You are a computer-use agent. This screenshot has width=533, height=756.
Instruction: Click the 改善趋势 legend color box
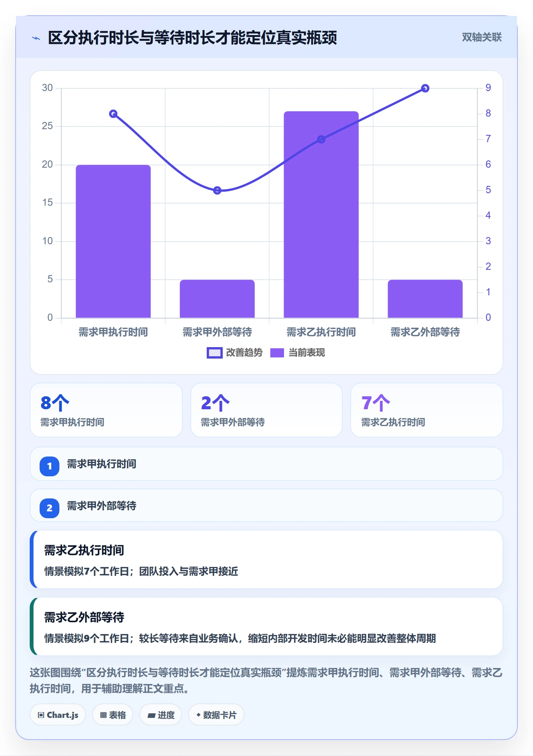(x=214, y=353)
